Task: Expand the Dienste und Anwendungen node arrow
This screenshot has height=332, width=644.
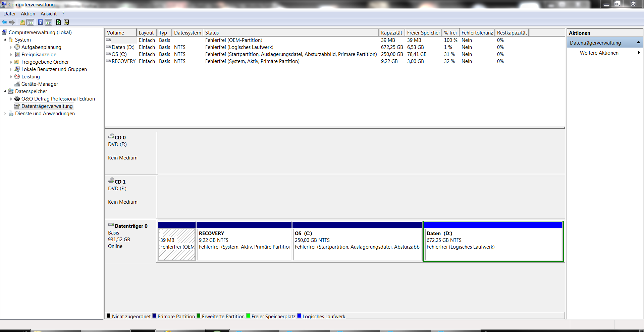Action: pos(5,114)
